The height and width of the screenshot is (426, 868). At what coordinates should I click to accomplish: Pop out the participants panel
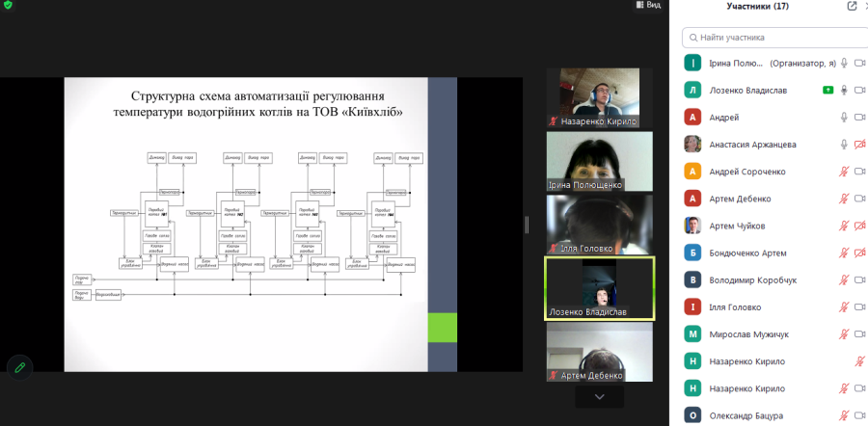coord(852,6)
